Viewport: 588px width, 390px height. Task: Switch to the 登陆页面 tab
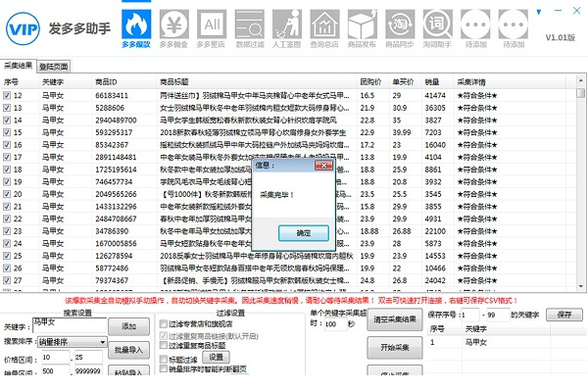(54, 67)
